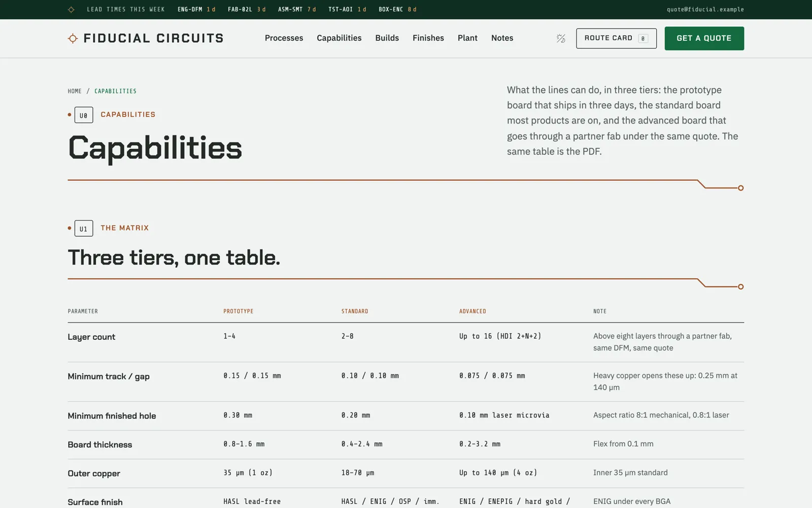
Task: Click the '2–8' standard layer count cell
Action: [x=347, y=336]
